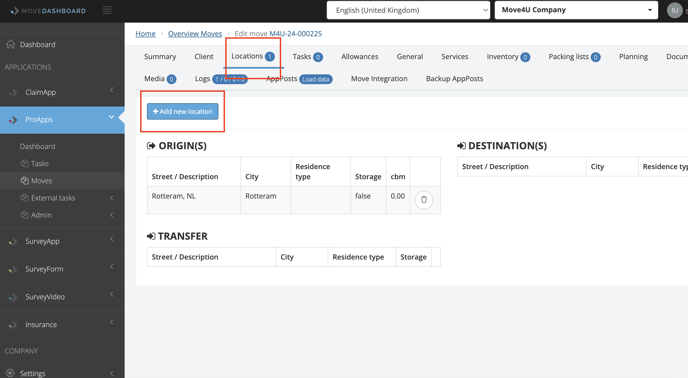This screenshot has width=688, height=378.
Task: Click the origins 'Residence type' column header
Action: pyautogui.click(x=320, y=171)
